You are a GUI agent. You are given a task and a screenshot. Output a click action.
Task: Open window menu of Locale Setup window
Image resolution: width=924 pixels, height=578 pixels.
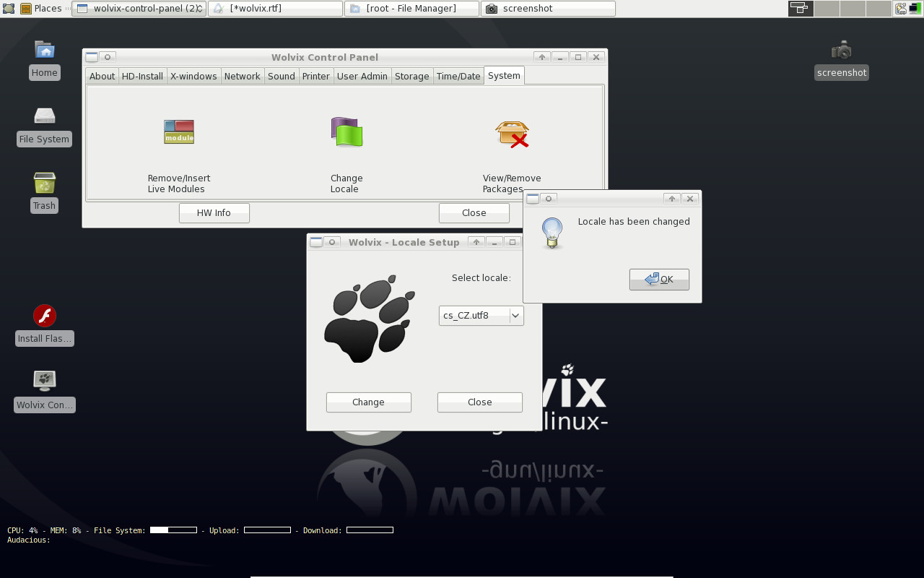(x=316, y=242)
